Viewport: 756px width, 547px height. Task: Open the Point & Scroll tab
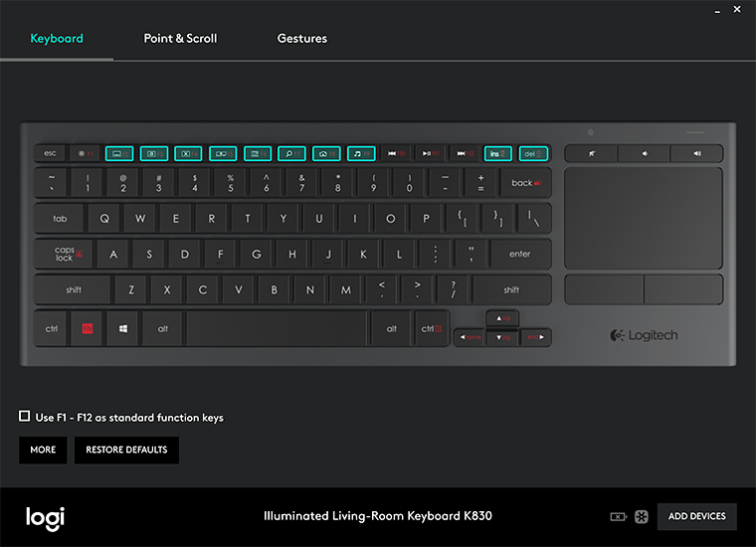coord(180,39)
